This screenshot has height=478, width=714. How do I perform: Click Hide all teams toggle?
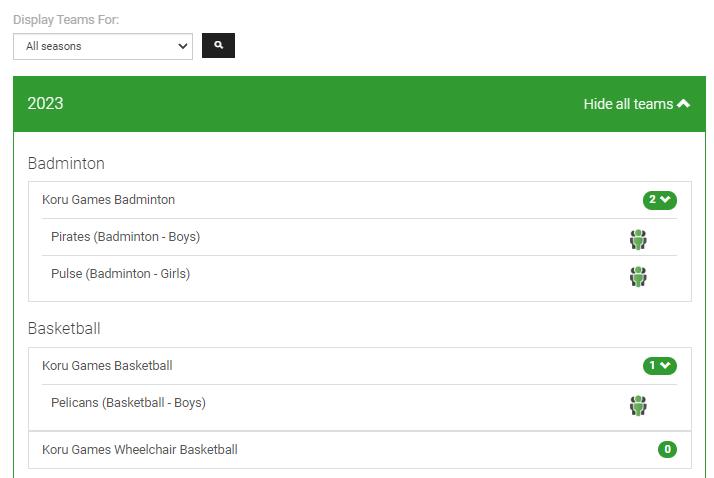click(628, 104)
